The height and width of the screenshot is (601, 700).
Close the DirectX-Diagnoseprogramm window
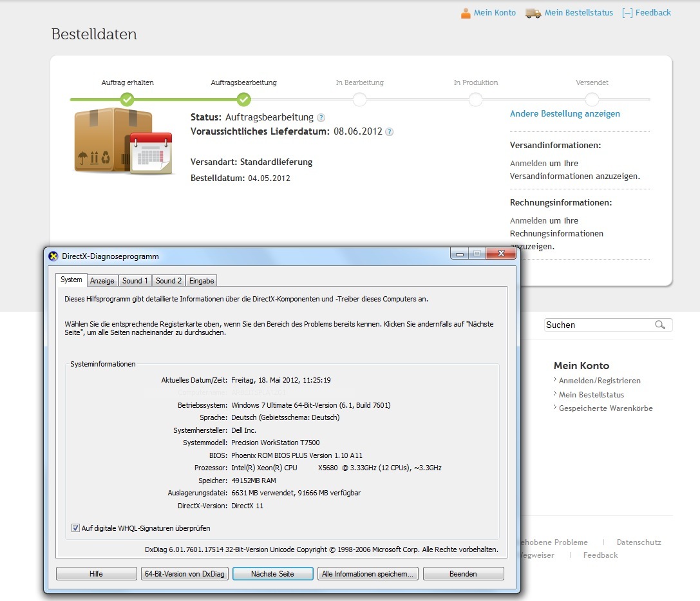pyautogui.click(x=501, y=254)
